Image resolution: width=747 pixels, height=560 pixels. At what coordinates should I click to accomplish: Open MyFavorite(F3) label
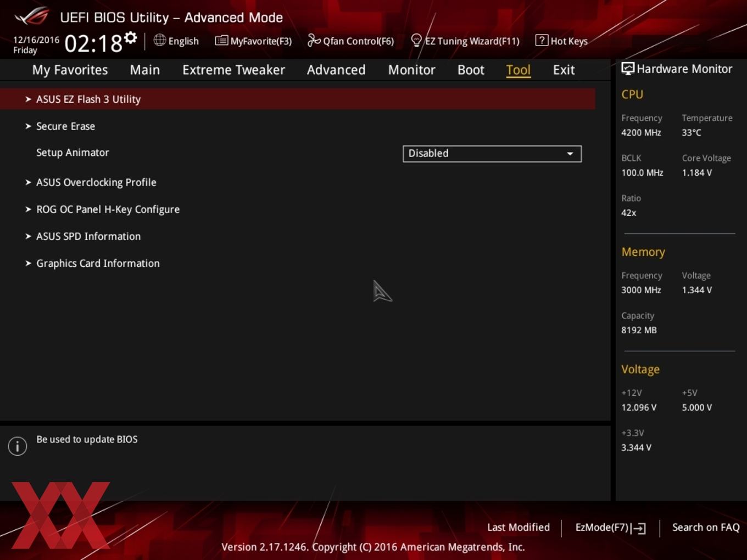click(261, 41)
